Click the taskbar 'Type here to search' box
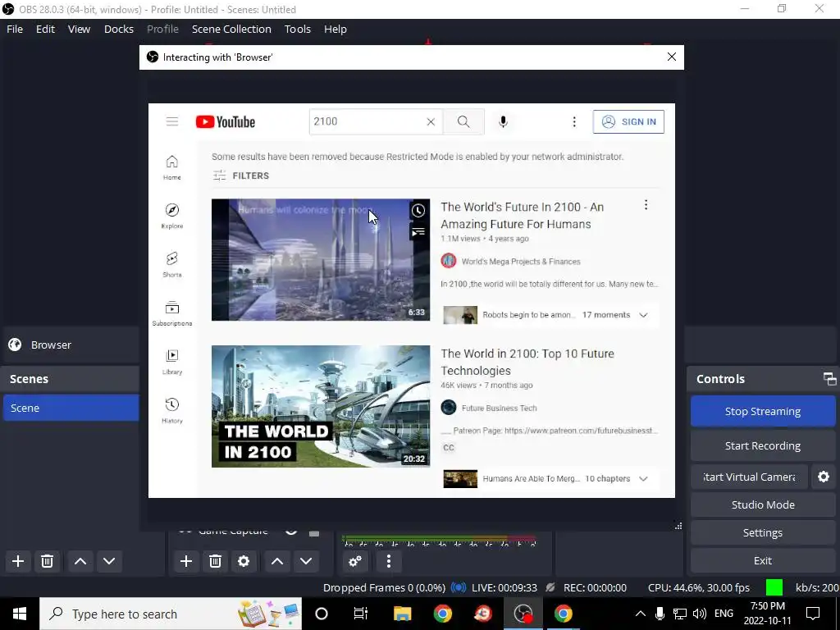Viewport: 840px width, 630px height. pos(171,614)
